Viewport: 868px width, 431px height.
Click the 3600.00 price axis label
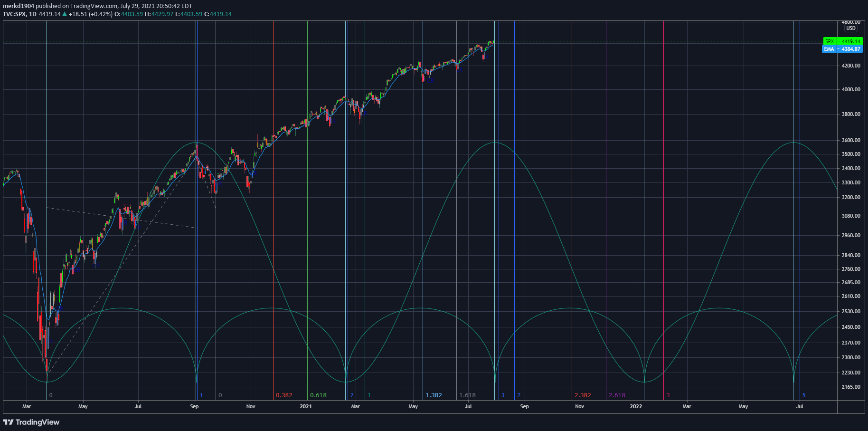coord(851,140)
